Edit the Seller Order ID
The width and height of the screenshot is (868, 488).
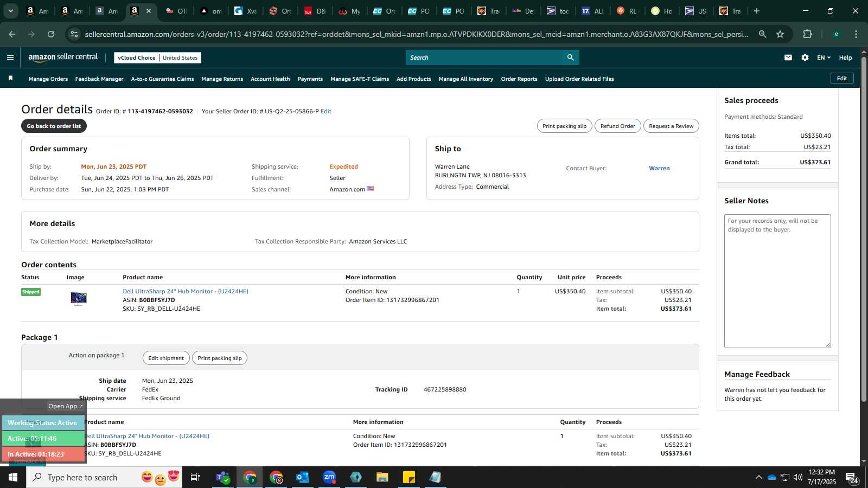click(326, 111)
